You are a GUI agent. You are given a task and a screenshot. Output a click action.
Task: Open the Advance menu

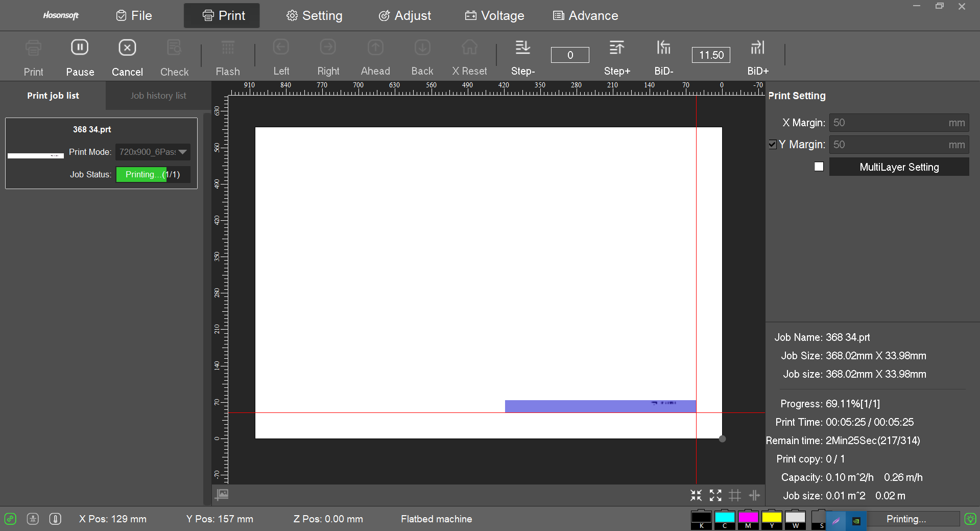tap(585, 16)
